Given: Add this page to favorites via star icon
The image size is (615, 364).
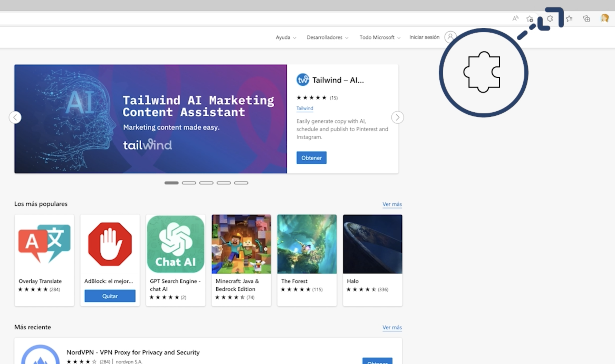Looking at the screenshot, I should (530, 18).
